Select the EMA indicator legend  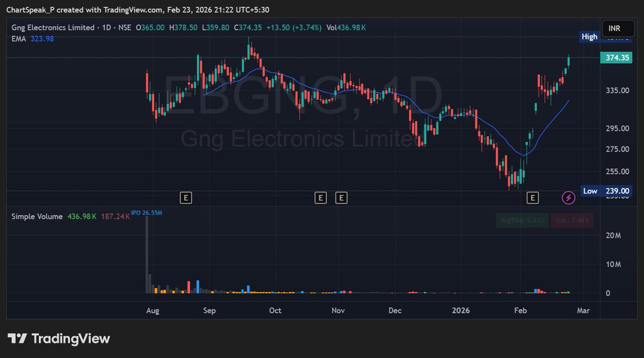[x=18, y=39]
